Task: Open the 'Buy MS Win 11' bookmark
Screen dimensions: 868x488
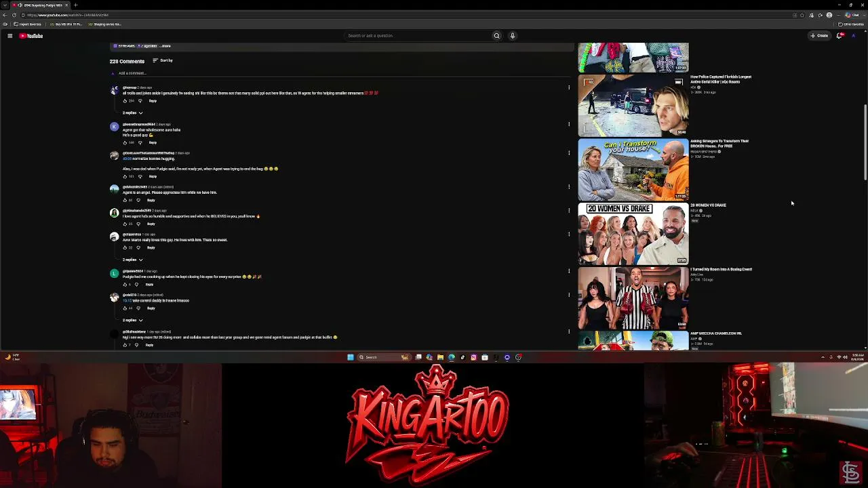Action: [x=66, y=24]
